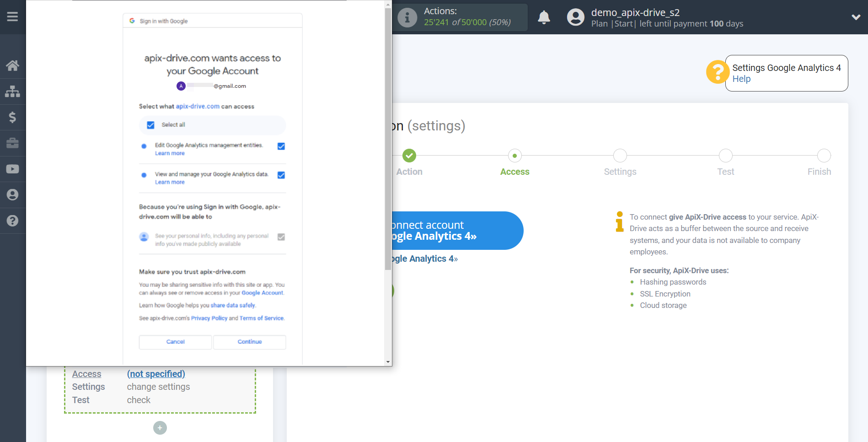Click the help question mark icon
The image size is (868, 442).
[13, 221]
